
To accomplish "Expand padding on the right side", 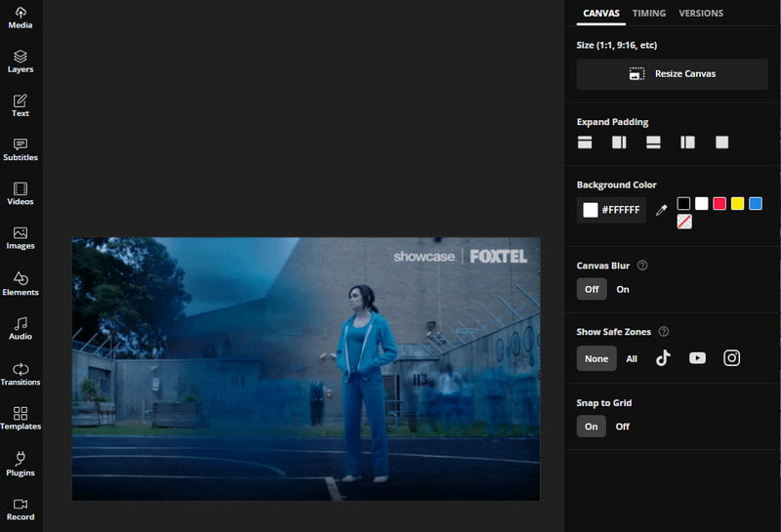I will pos(619,143).
